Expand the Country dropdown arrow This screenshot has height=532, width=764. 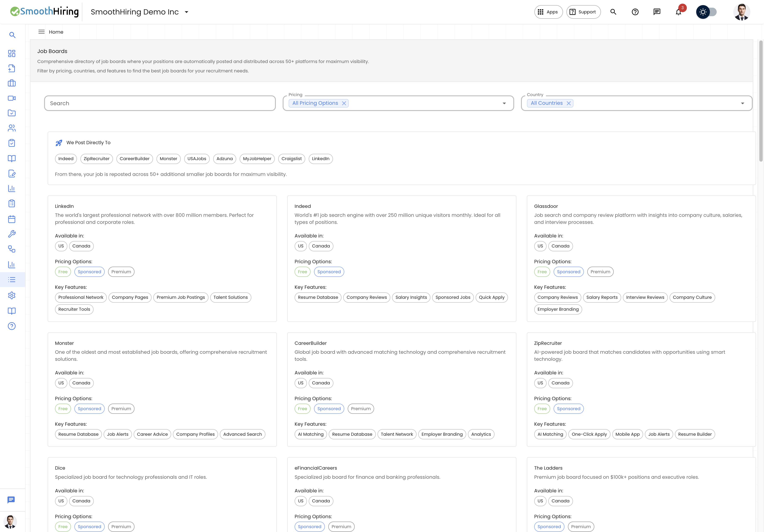coord(742,104)
